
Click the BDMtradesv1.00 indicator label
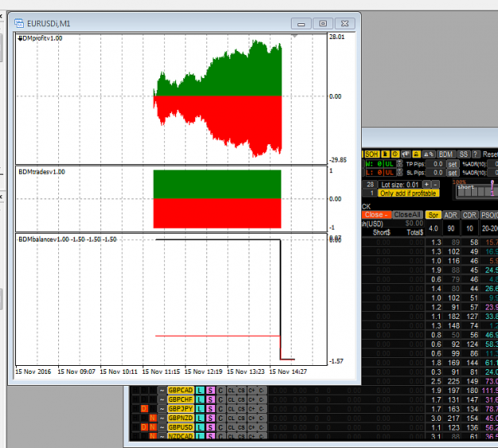tap(41, 172)
